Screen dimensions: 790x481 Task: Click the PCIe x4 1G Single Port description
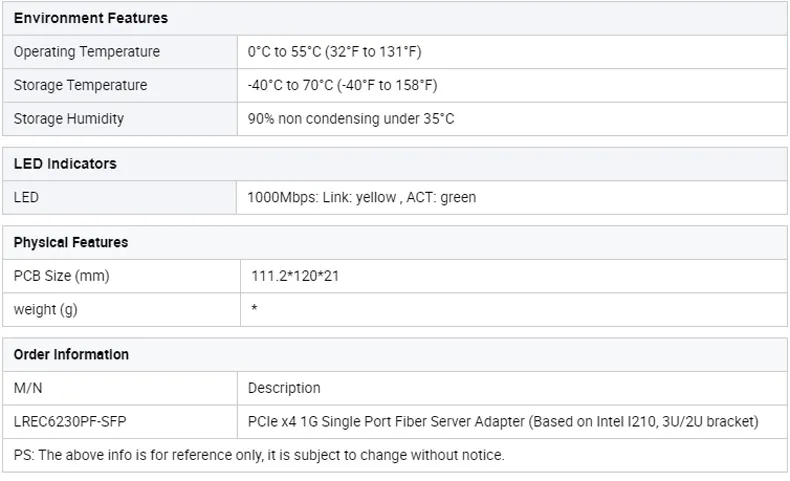click(x=503, y=422)
